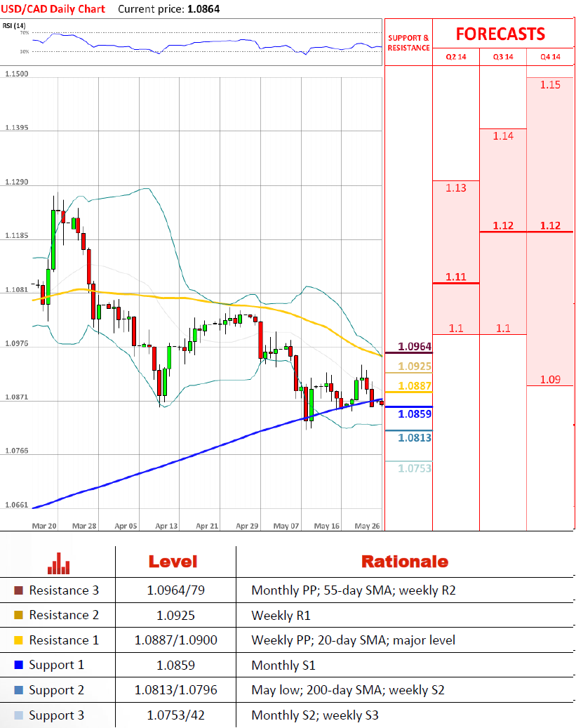Click the 1.14 forecast value in Q3 14
The height and width of the screenshot is (728, 576).
click(x=503, y=136)
